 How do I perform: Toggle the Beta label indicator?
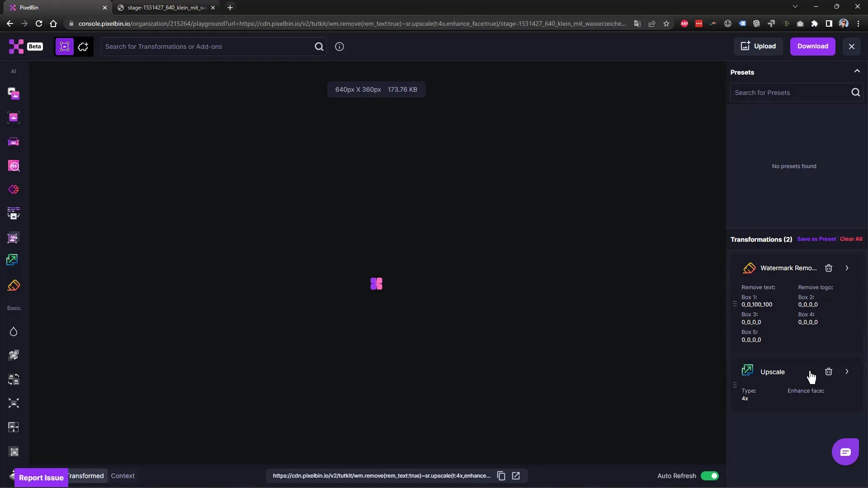pyautogui.click(x=34, y=47)
